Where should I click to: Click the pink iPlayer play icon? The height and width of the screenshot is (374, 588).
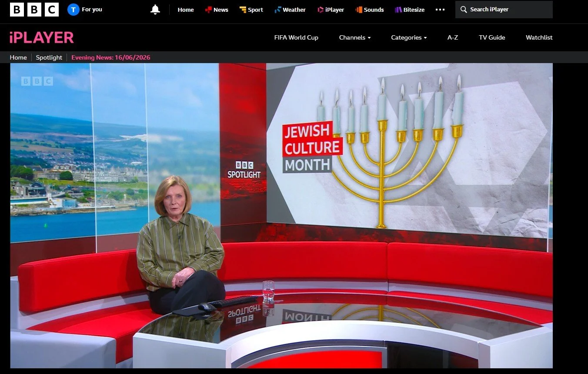[321, 10]
